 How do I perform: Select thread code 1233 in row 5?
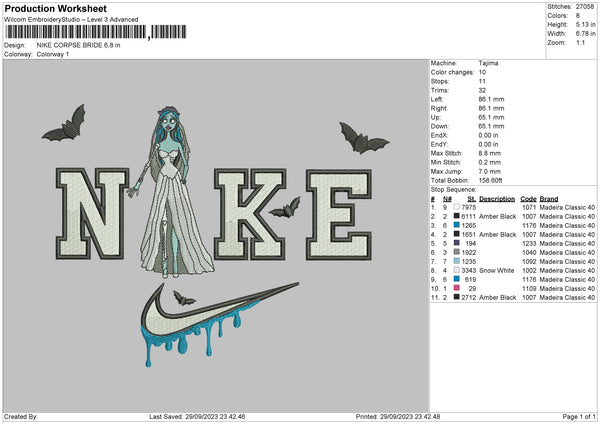point(529,243)
